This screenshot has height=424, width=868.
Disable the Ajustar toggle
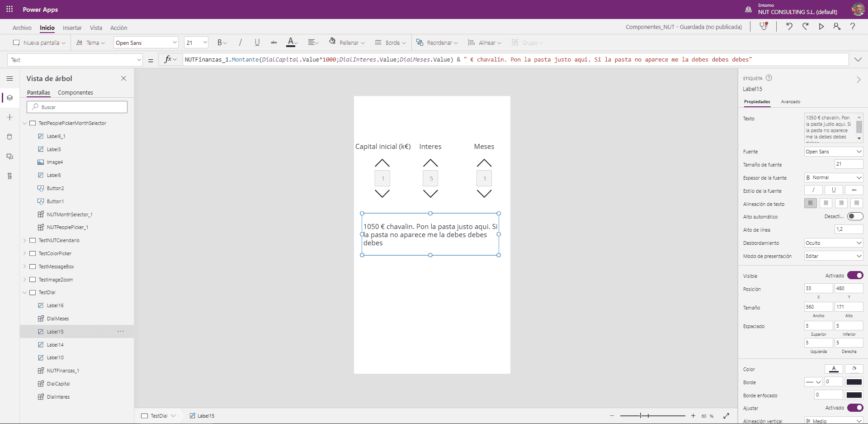click(x=855, y=408)
